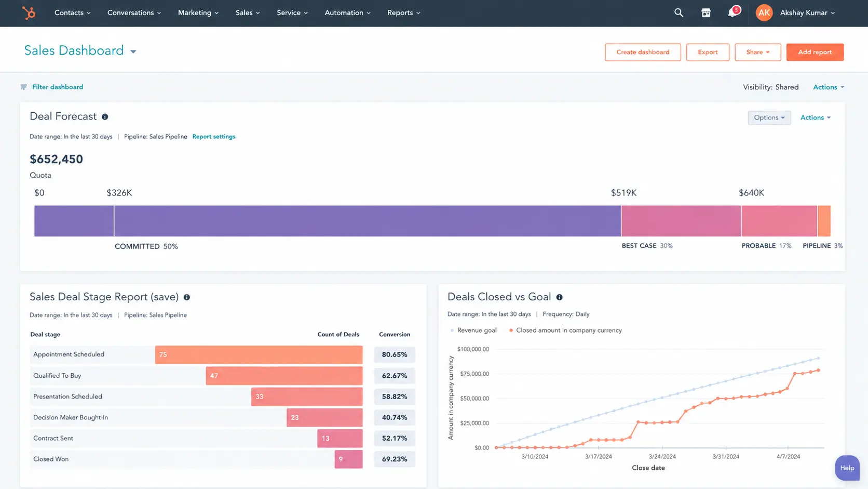Image resolution: width=868 pixels, height=489 pixels.
Task: Toggle the Closed amount in company currency legend
Action: pyautogui.click(x=565, y=331)
